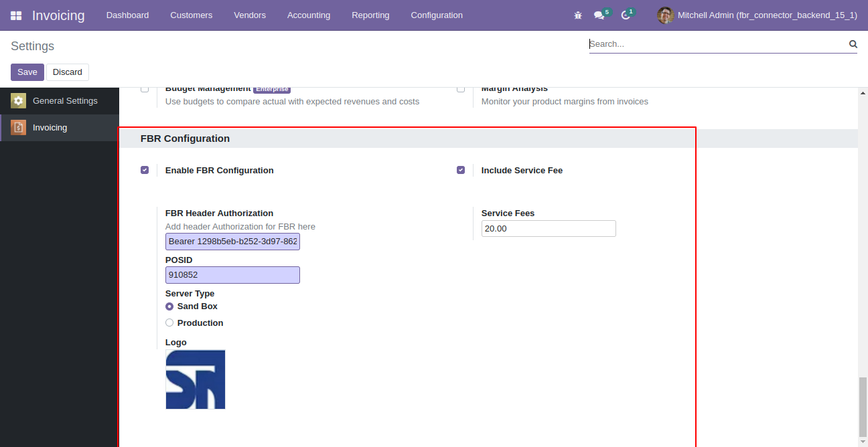Toggle the Budget Management checkbox
The width and height of the screenshot is (868, 447).
click(x=145, y=89)
